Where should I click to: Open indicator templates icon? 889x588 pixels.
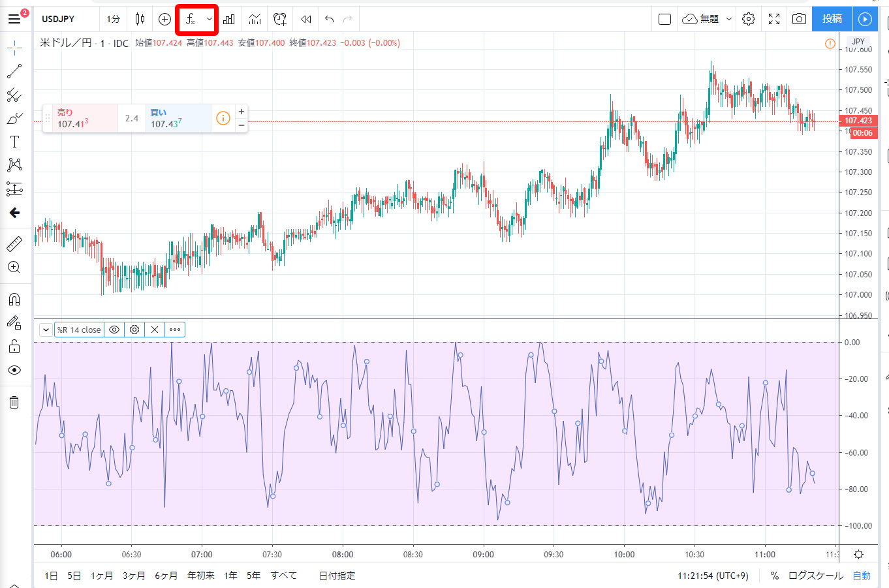[255, 19]
